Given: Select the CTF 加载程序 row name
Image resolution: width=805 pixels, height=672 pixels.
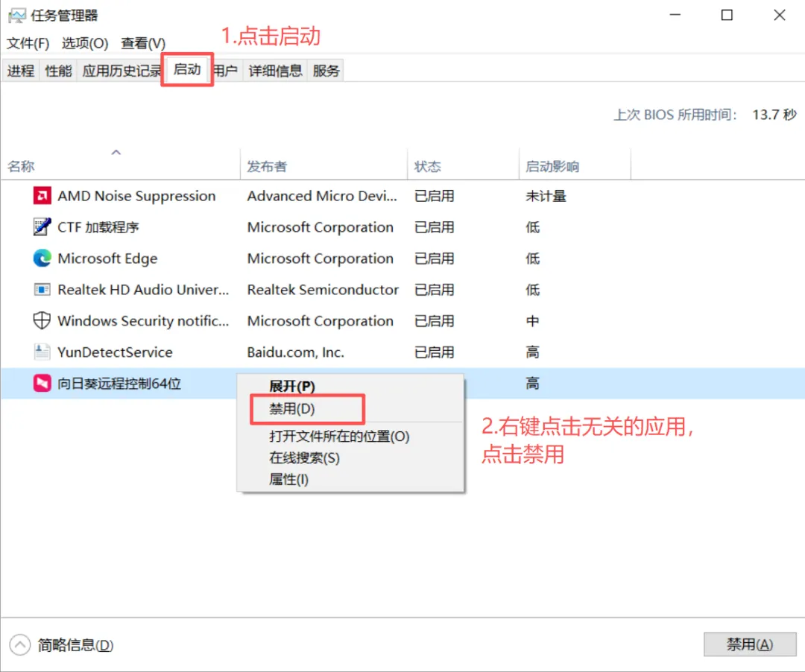Looking at the screenshot, I should (x=98, y=227).
